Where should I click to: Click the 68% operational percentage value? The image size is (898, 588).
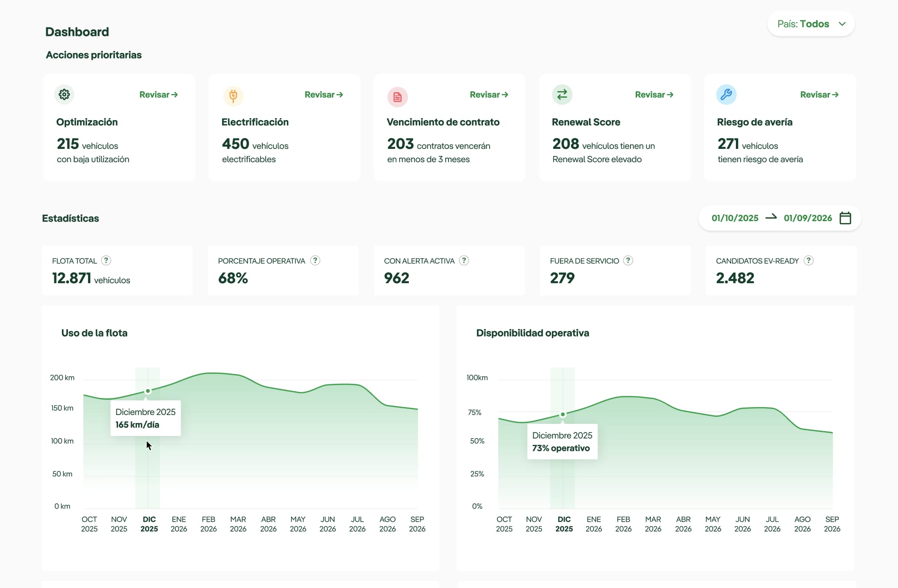pos(233,278)
